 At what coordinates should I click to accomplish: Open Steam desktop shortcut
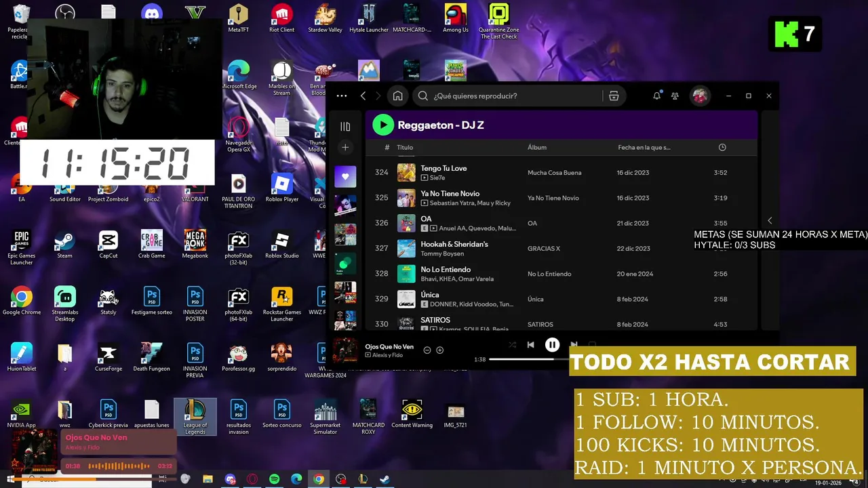64,245
